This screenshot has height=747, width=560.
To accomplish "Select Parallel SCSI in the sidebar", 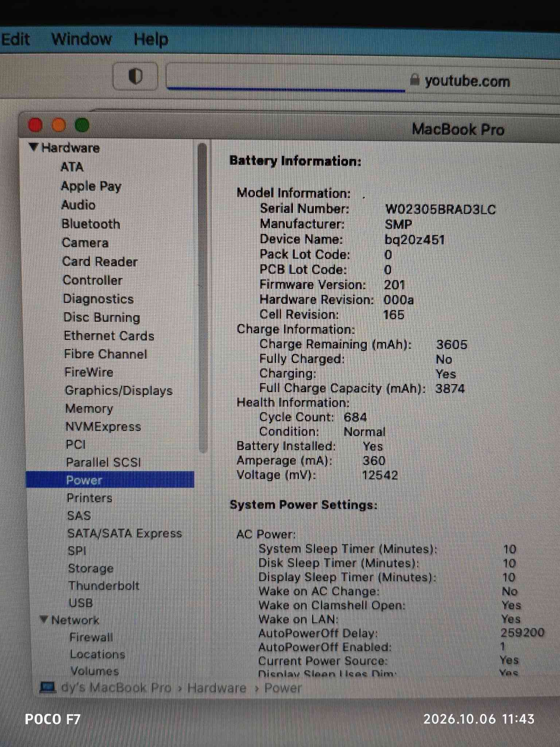I will [104, 462].
